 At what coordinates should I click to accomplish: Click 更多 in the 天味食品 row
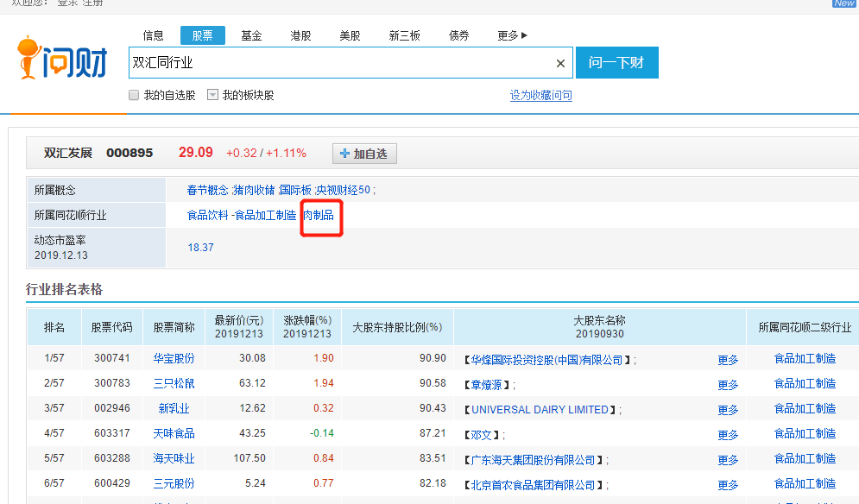(728, 435)
